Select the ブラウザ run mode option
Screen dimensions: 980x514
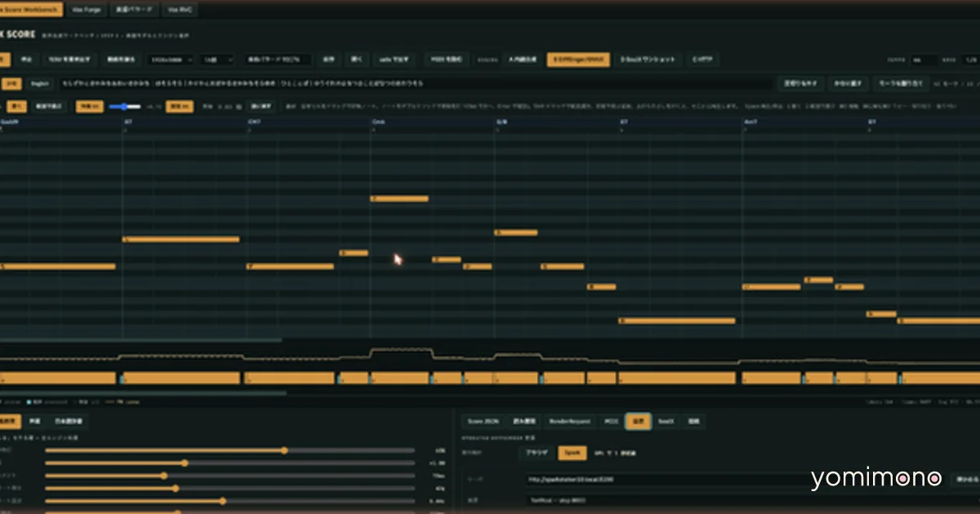537,452
